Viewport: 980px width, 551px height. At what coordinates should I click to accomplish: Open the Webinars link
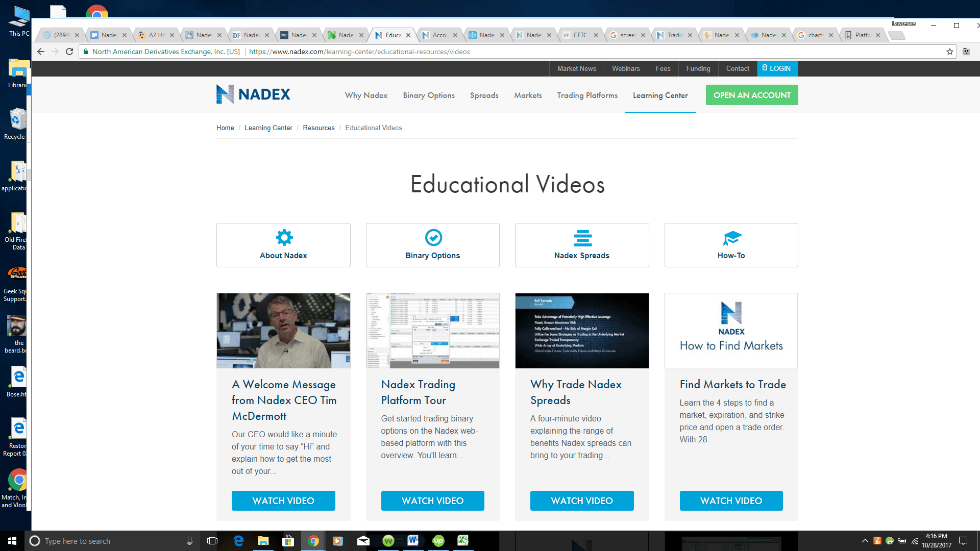tap(626, 69)
